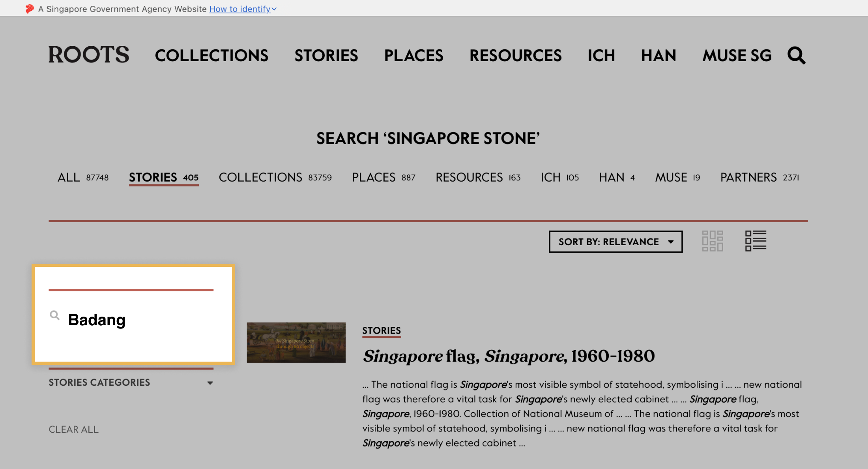Click the small magnifier in Badang search box
Image resolution: width=868 pixels, height=469 pixels.
[x=55, y=315]
